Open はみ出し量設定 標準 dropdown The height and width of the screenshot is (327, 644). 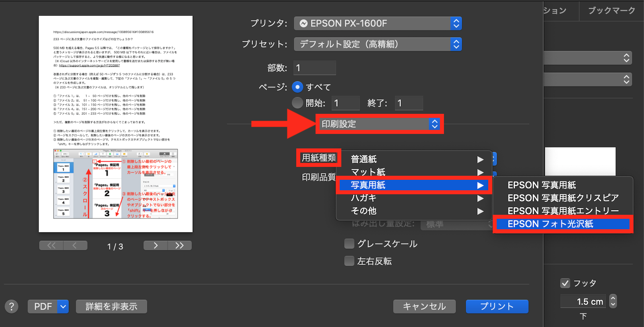coord(457,224)
